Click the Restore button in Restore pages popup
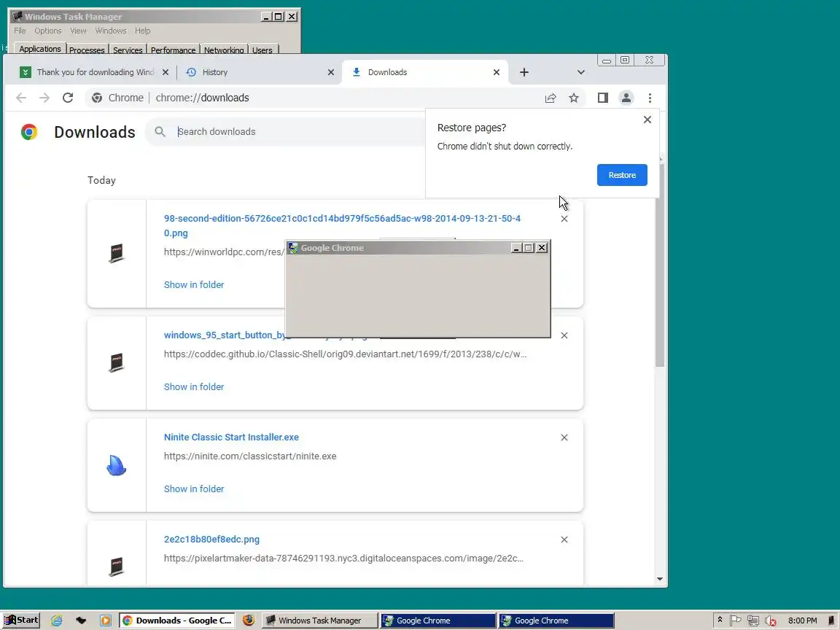The image size is (840, 630). coord(622,175)
